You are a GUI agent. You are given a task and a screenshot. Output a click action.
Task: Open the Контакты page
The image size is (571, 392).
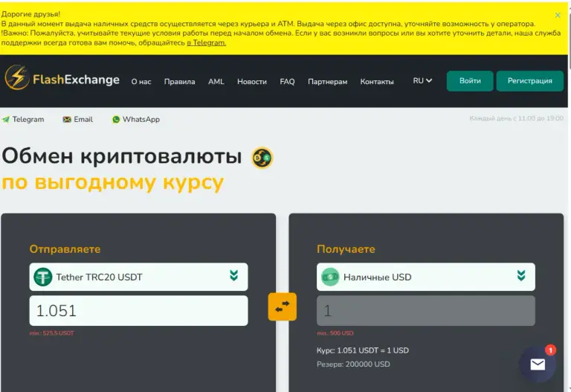click(x=377, y=82)
